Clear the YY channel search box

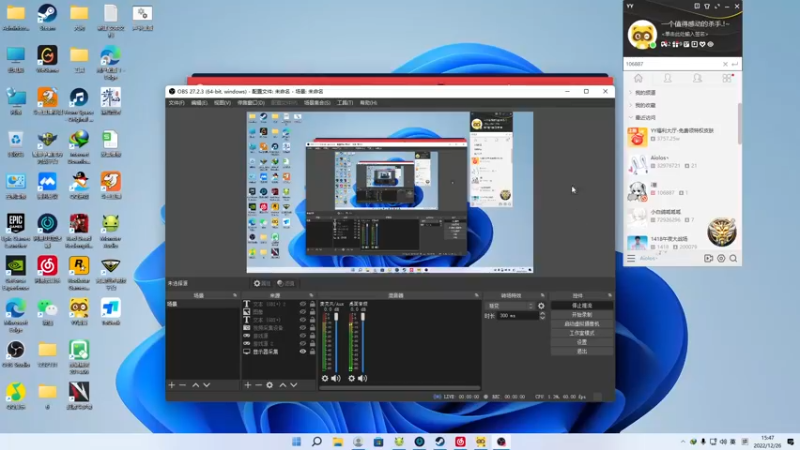(725, 64)
